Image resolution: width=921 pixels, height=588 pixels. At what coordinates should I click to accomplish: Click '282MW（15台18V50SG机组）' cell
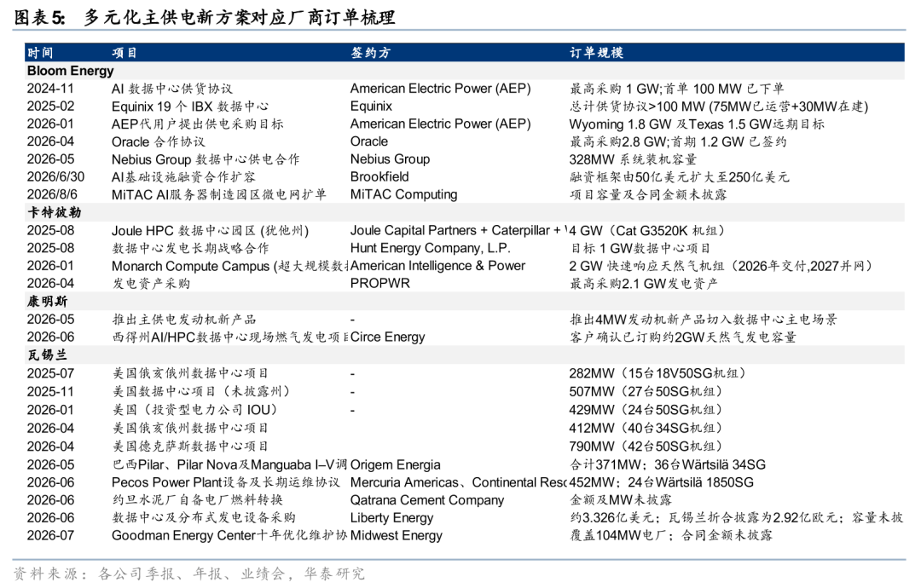[658, 373]
